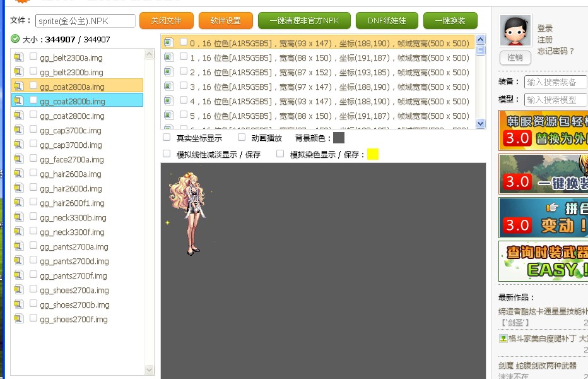Click the file icon beside gg_belt2300b.img

coord(18,72)
